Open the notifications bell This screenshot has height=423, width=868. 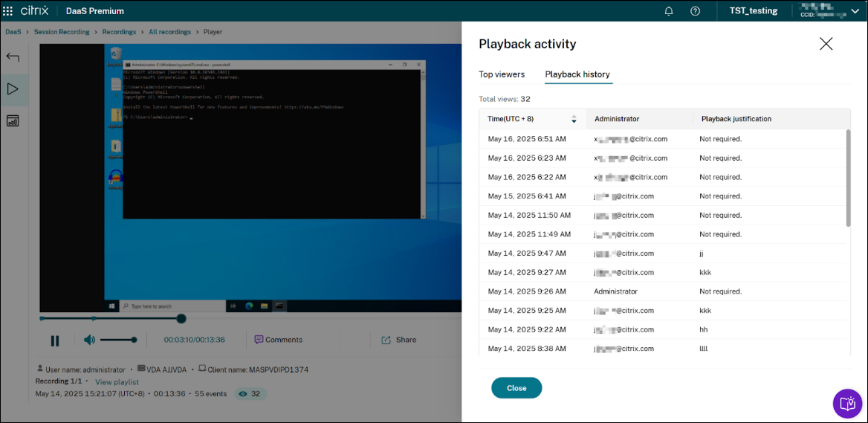click(669, 11)
